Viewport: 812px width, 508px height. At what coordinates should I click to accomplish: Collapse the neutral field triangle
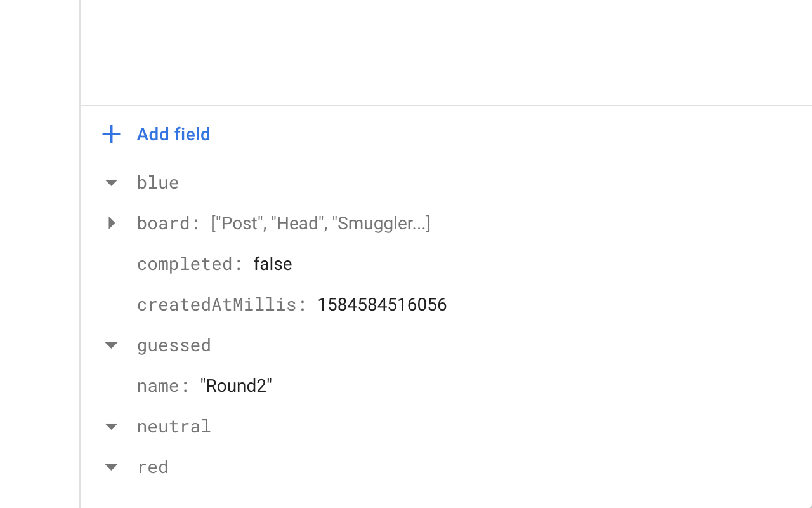point(111,427)
